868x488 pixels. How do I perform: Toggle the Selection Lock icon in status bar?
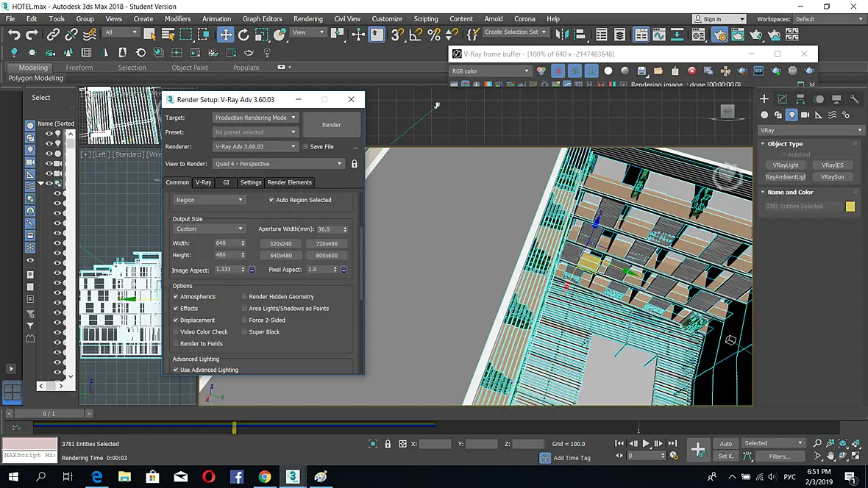[388, 444]
